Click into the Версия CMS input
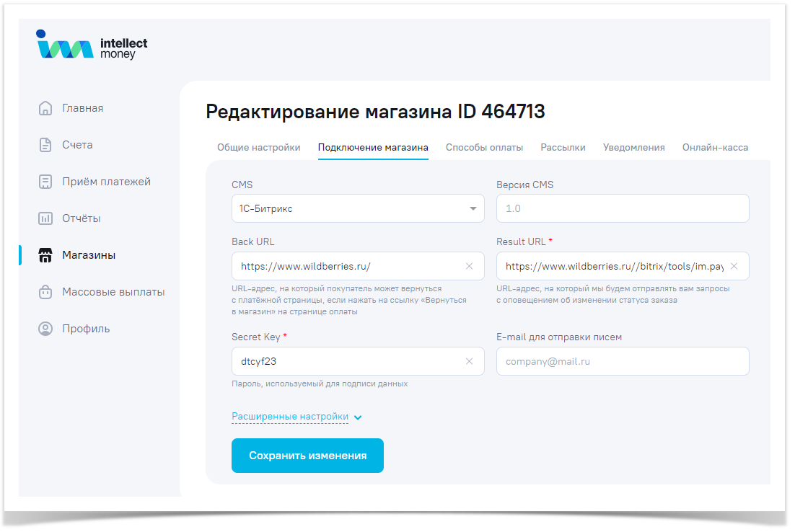The image size is (795, 532). (x=622, y=208)
